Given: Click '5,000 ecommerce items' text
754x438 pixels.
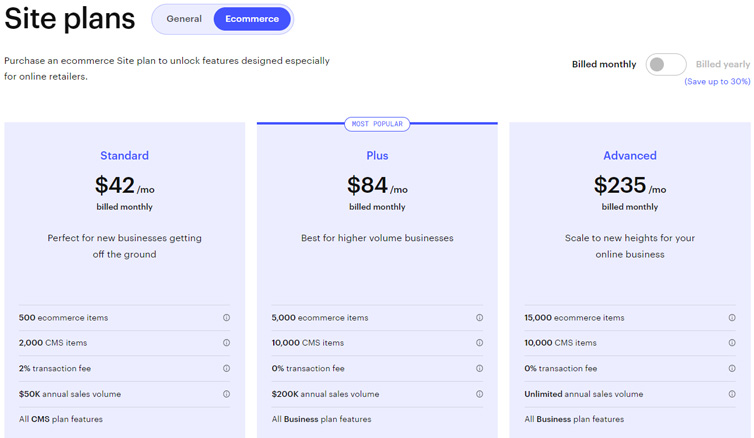Looking at the screenshot, I should pyautogui.click(x=320, y=318).
